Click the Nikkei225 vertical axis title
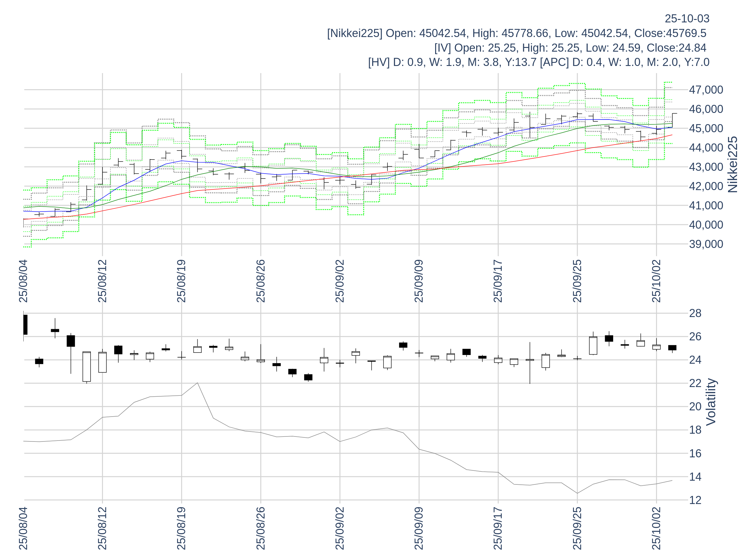 [x=732, y=164]
